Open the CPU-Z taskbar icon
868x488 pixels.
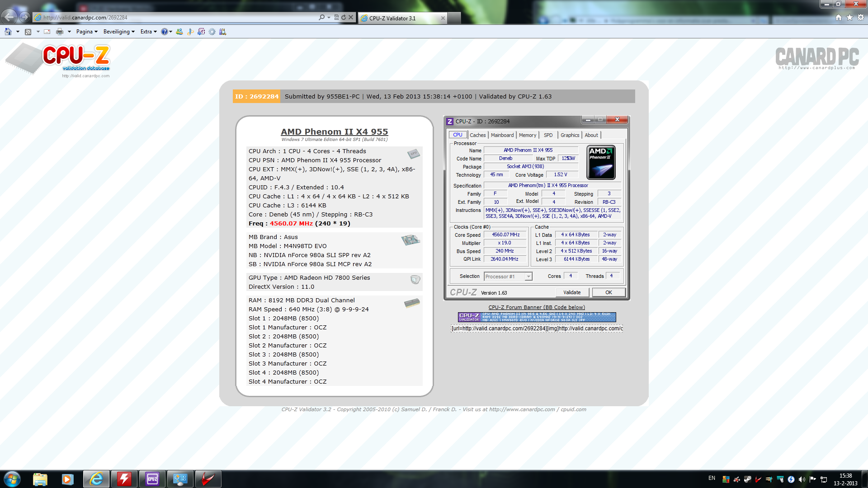(x=152, y=479)
